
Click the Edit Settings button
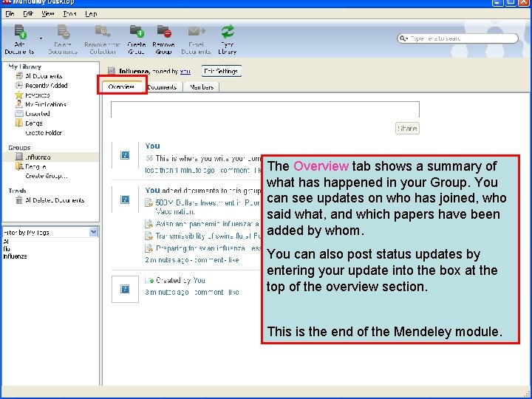pos(221,71)
